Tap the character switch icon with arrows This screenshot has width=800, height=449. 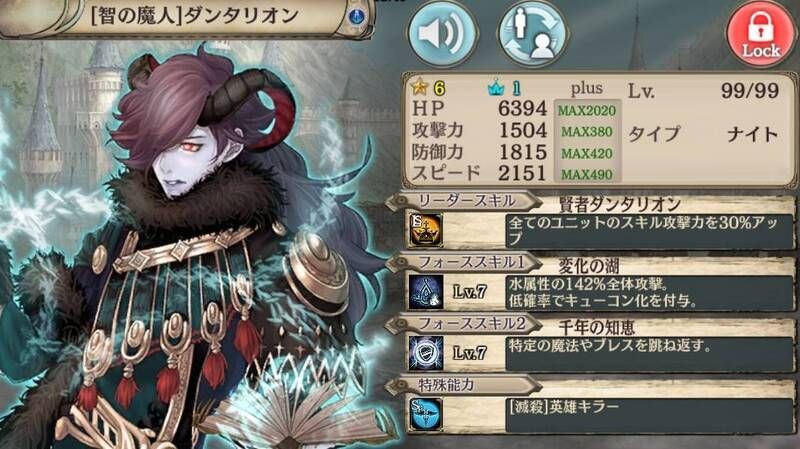[x=532, y=33]
